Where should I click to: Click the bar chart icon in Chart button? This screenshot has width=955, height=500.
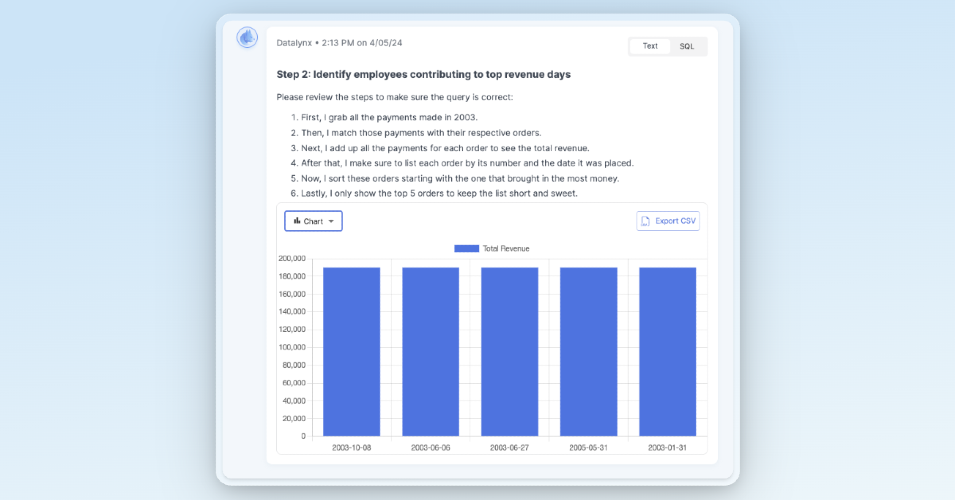pyautogui.click(x=297, y=221)
